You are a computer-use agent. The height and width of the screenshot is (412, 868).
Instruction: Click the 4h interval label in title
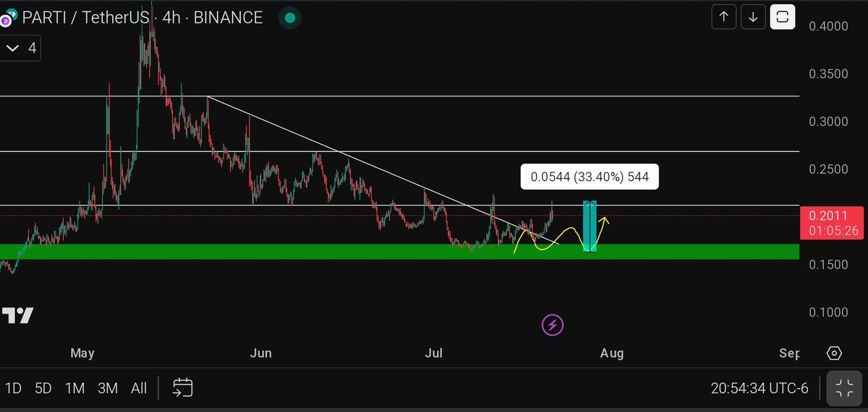tap(171, 18)
